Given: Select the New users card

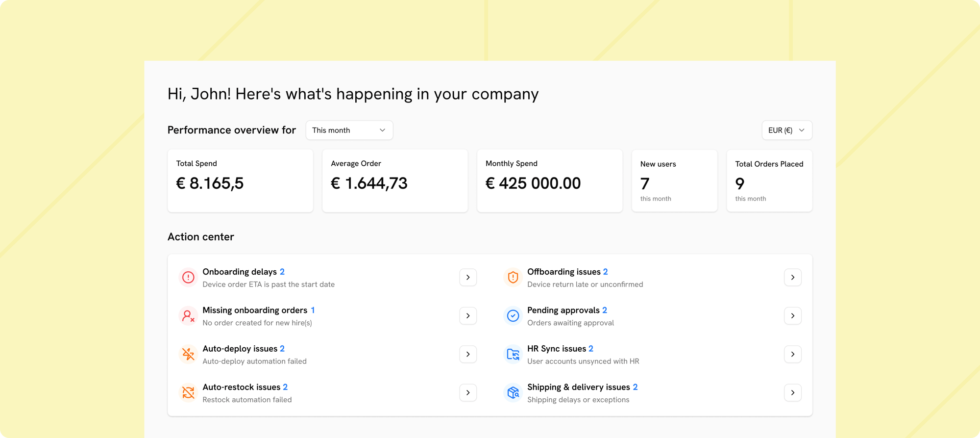Looking at the screenshot, I should (x=675, y=181).
